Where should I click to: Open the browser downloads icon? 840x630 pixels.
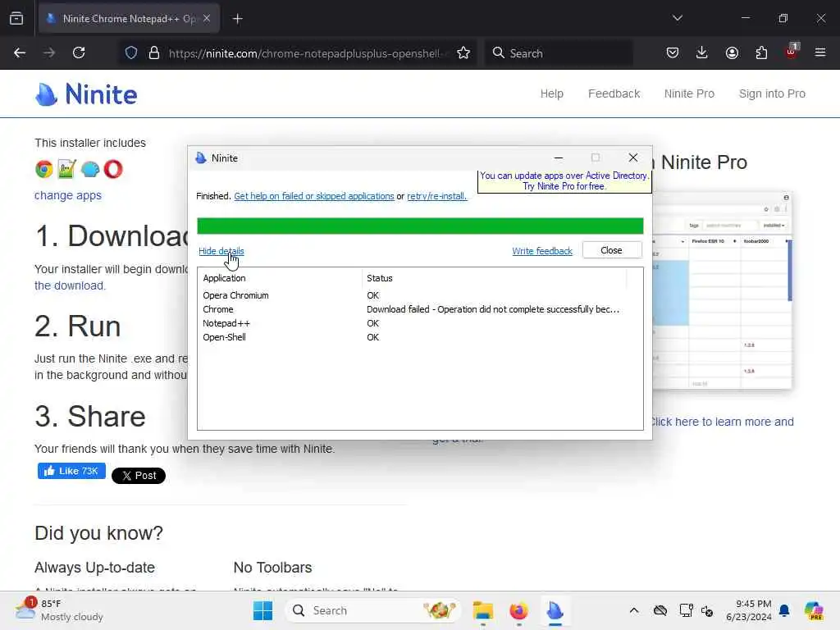[702, 53]
